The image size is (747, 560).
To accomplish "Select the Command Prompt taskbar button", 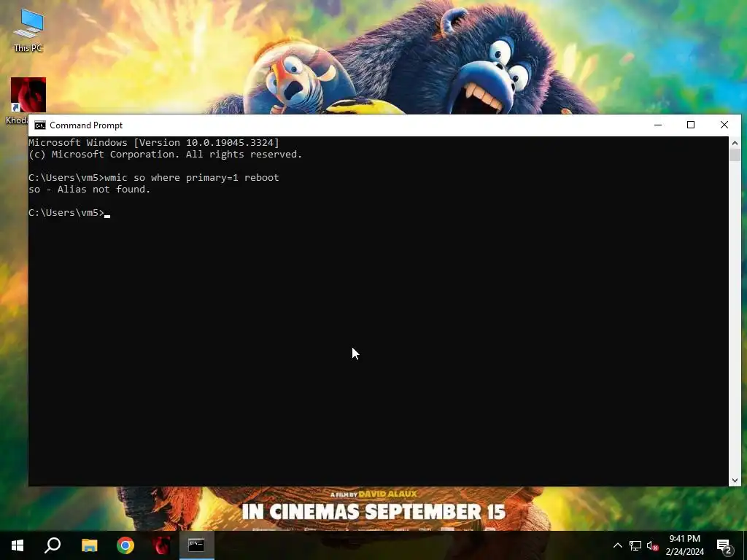I will (x=197, y=545).
